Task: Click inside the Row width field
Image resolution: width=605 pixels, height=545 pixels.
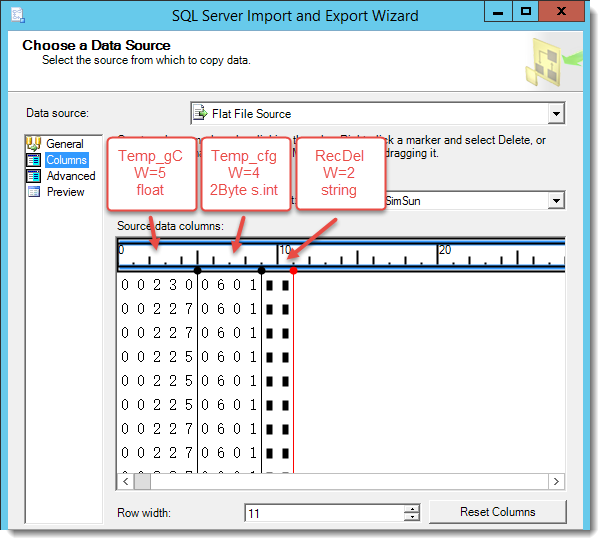Action: [x=323, y=513]
